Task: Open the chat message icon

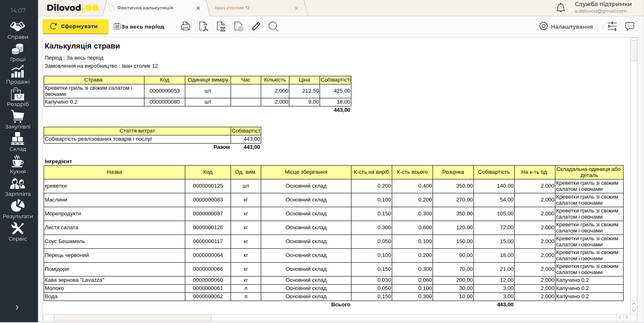Action: (630, 27)
